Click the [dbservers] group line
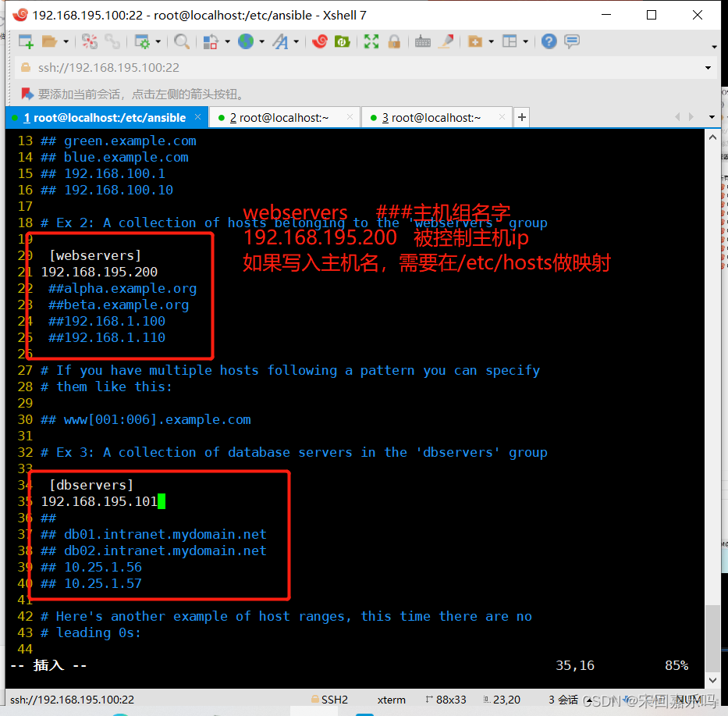The image size is (728, 716). point(91,485)
